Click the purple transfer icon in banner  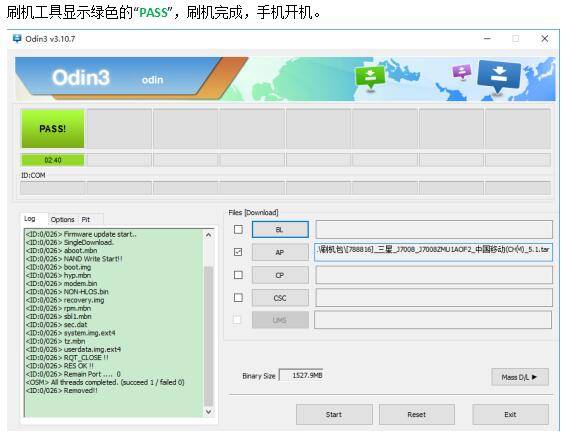462,72
